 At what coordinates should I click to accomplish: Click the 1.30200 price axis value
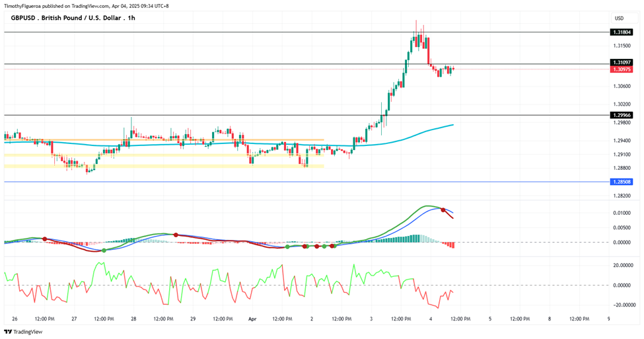click(x=622, y=104)
